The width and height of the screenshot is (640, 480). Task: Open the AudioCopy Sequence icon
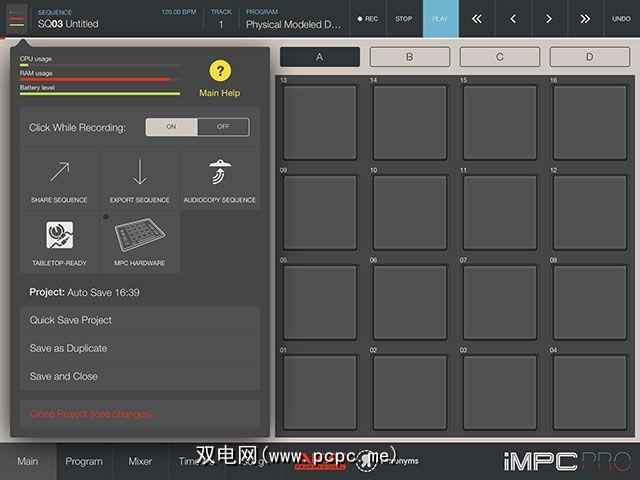coord(220,172)
